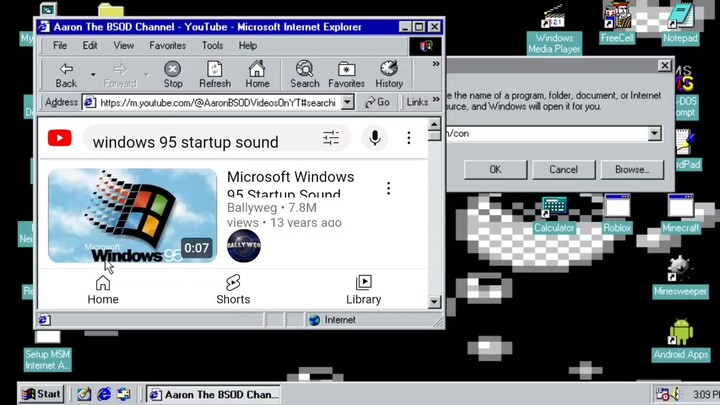Viewport: 720px width, 405px height.
Task: Open the Back button history dropdown arrow
Action: (93, 75)
